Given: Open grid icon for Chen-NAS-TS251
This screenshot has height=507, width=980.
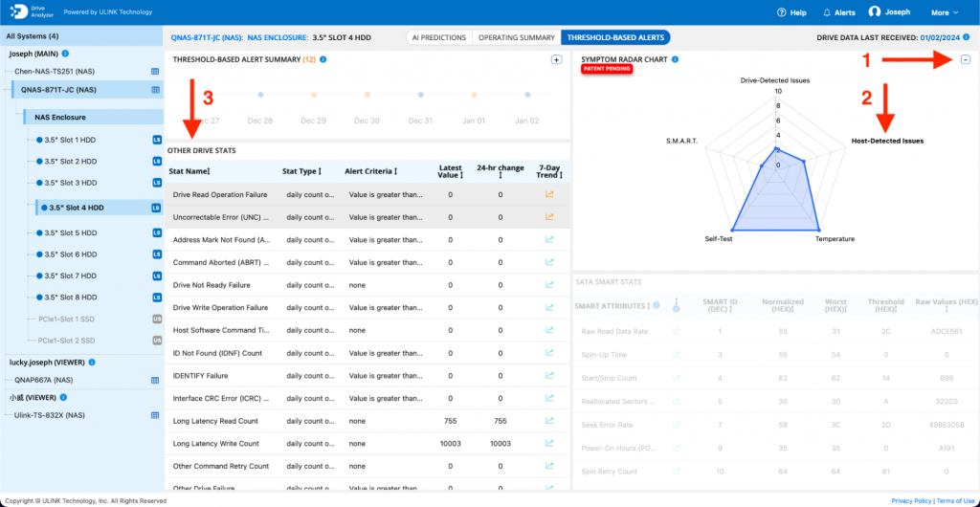Looking at the screenshot, I should coord(155,72).
